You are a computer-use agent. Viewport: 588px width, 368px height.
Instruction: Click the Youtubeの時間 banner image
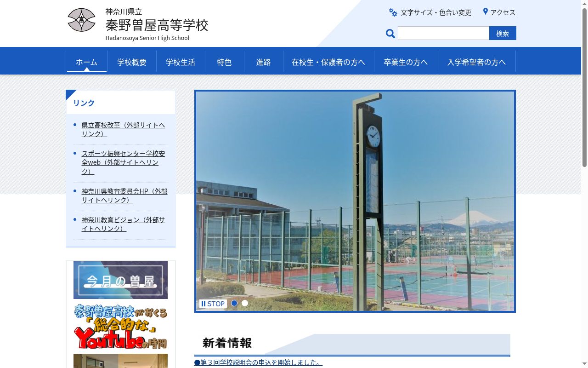pos(120,326)
